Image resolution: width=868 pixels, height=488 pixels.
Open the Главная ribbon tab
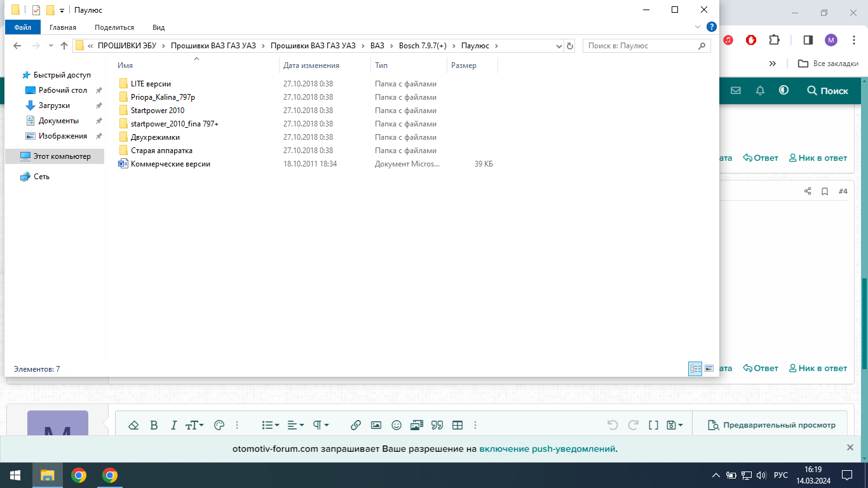(x=63, y=27)
